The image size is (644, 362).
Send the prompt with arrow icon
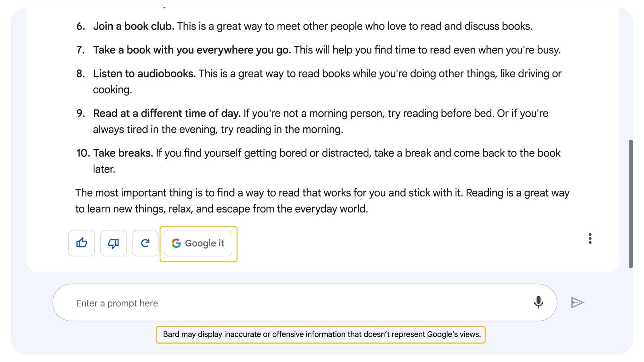tap(577, 302)
